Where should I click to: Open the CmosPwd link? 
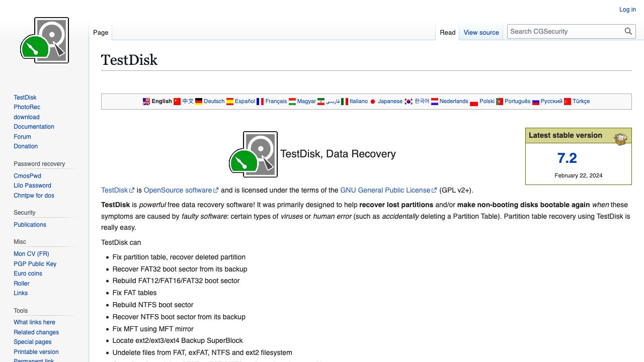(x=27, y=176)
